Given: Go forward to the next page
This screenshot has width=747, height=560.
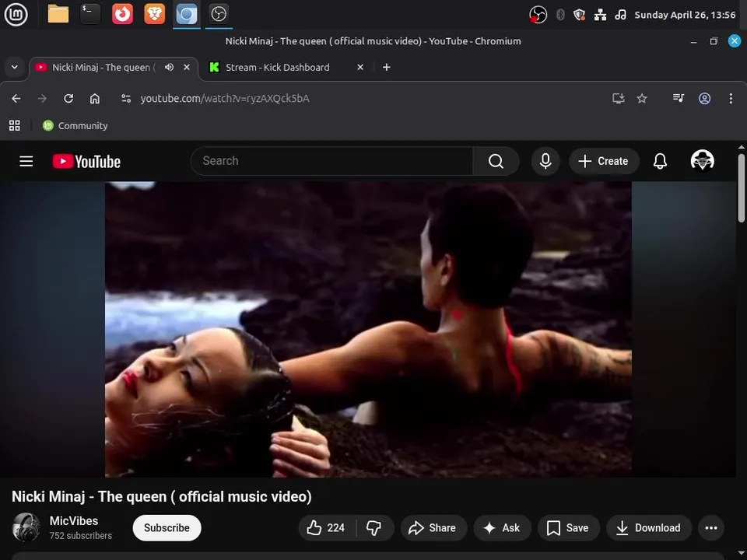Looking at the screenshot, I should tap(42, 99).
